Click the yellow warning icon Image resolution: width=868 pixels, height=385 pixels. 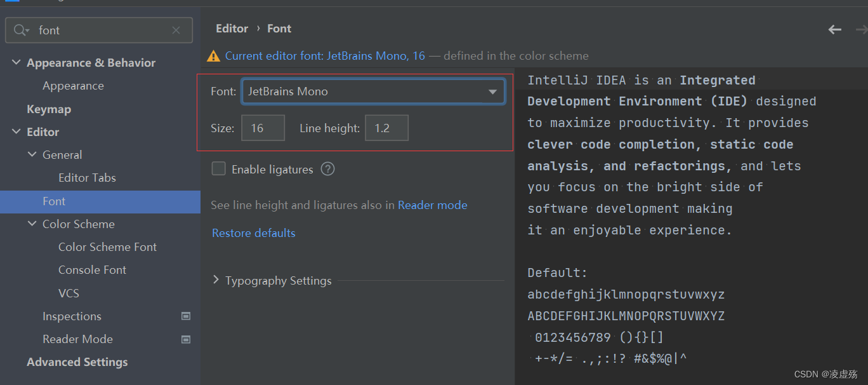pos(214,56)
